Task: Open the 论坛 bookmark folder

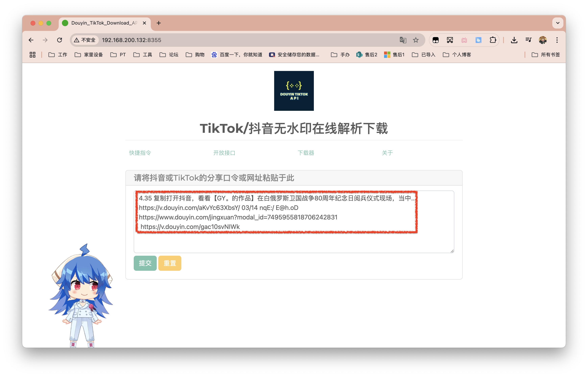Action: pos(169,55)
